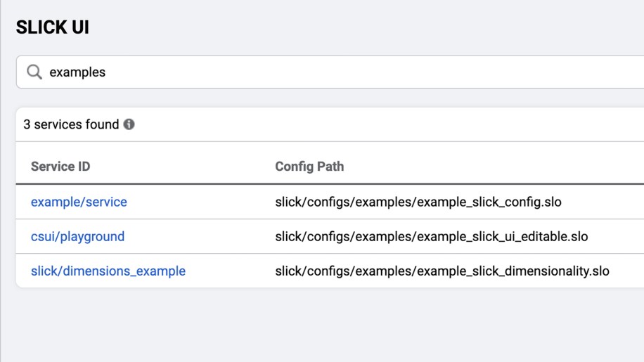Click the info icon beside services found
644x362 pixels.
129,124
